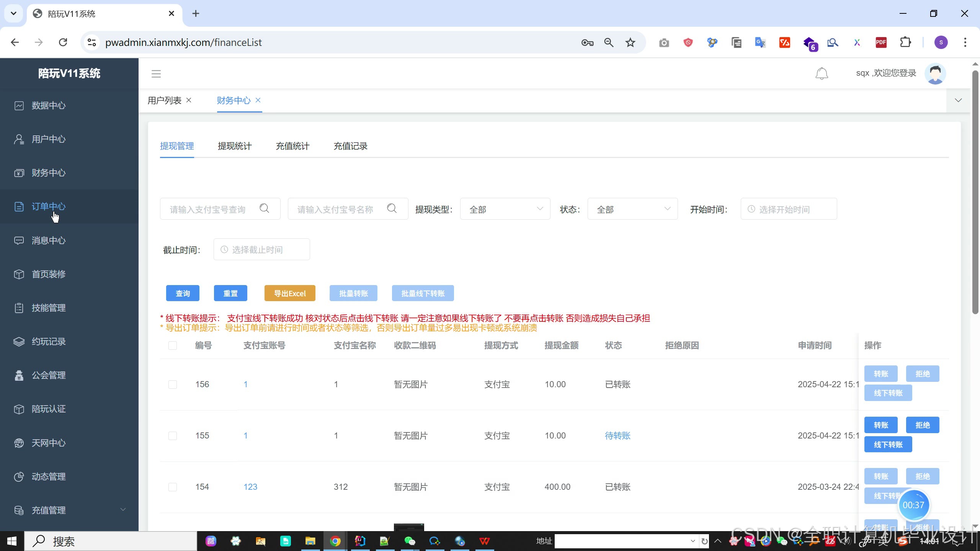This screenshot has width=980, height=551.
Task: Click the browser zoom magnifier icon
Action: (x=609, y=42)
